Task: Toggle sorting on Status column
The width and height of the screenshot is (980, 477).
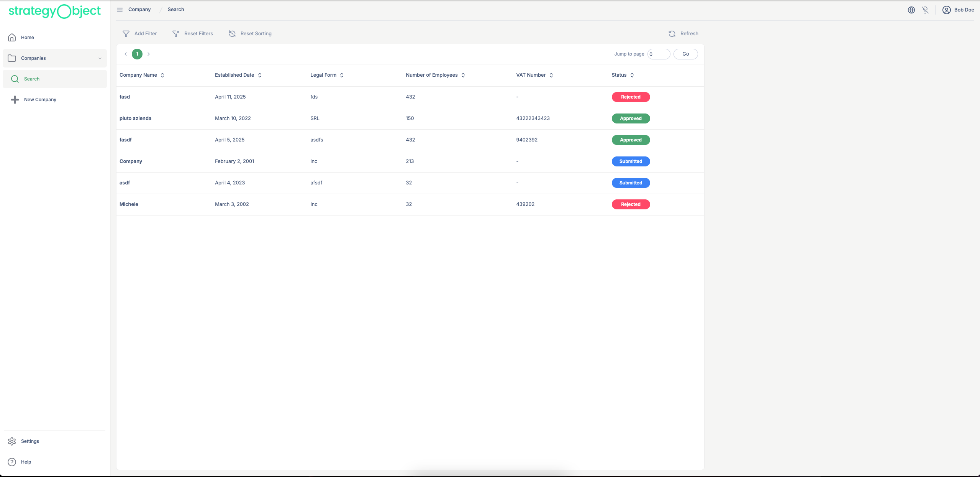Action: [x=632, y=75]
